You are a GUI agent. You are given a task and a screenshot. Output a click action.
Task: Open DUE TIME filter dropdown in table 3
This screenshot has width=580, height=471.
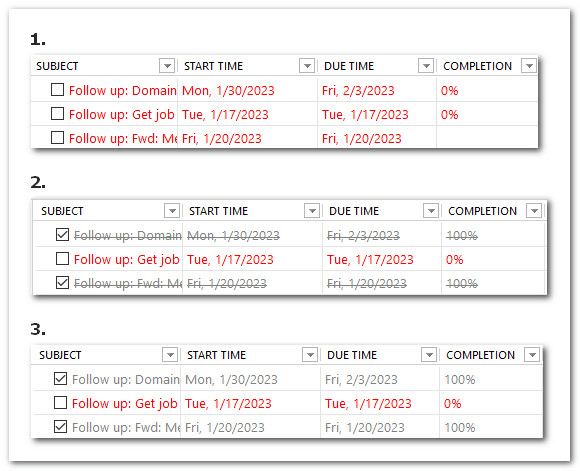(429, 355)
